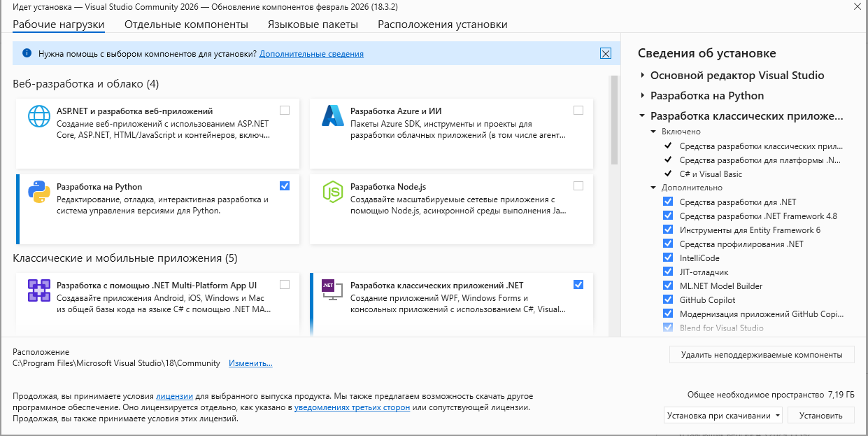The width and height of the screenshot is (868, 436).
Task: Uncheck the Python development workload
Action: click(285, 185)
